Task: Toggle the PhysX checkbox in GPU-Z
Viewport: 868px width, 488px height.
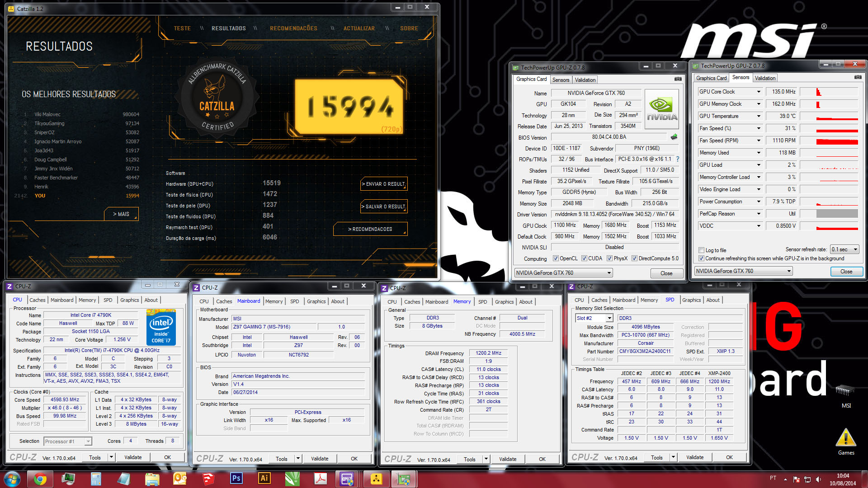Action: (610, 258)
